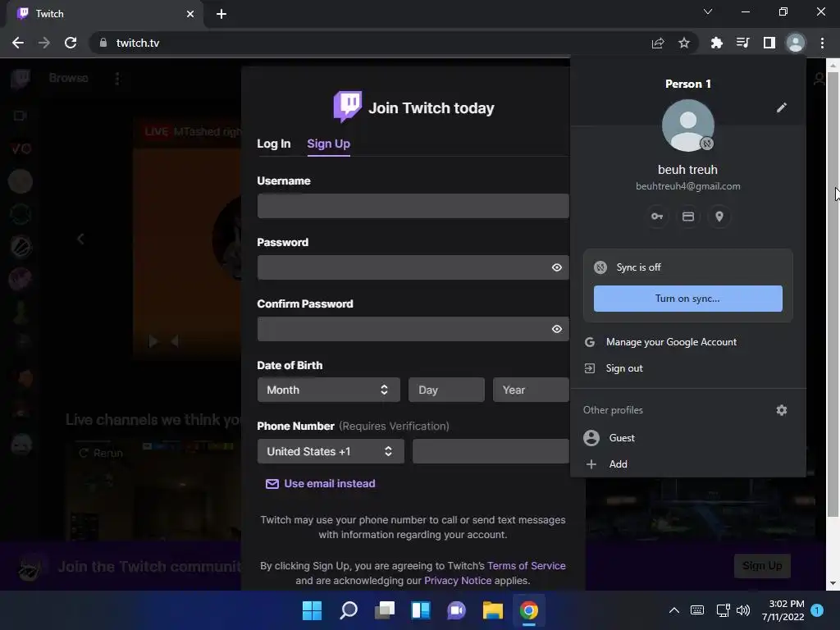Open Widgets from taskbar
840x630 pixels.
tap(421, 610)
